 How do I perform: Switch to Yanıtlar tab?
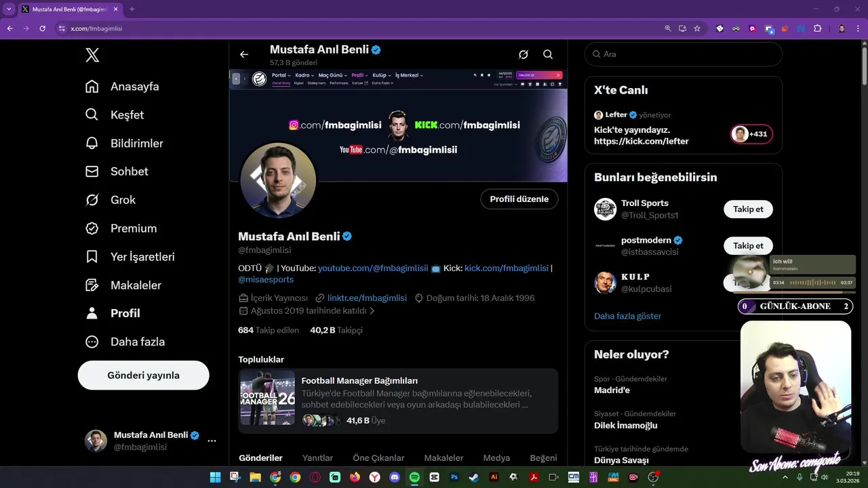point(317,458)
